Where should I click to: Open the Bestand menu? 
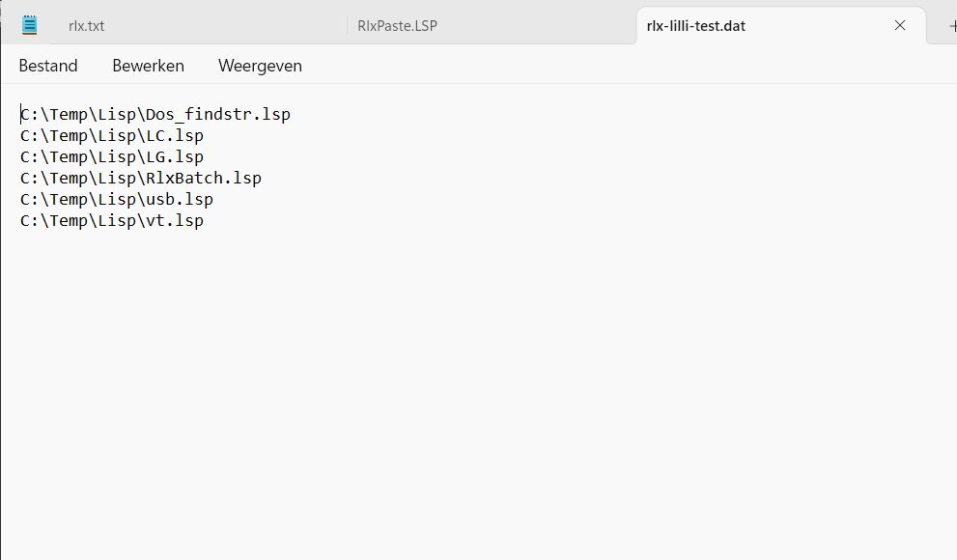coord(48,66)
